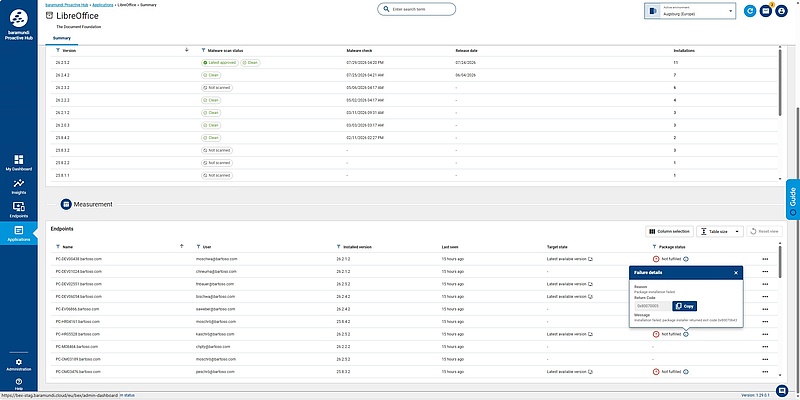Open row actions menu for PC-OM03476
Image resolution: width=800 pixels, height=400 pixels.
tap(765, 372)
